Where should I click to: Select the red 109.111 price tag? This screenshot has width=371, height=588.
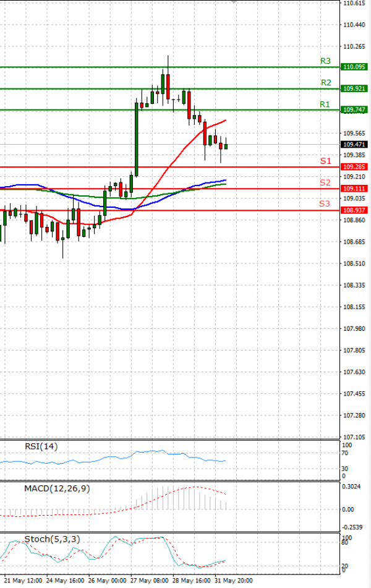point(354,189)
